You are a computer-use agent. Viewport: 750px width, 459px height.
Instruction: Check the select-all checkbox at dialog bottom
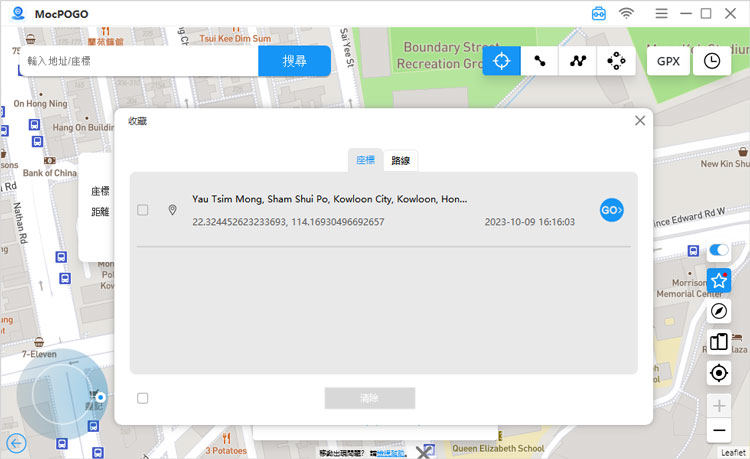[x=143, y=398]
